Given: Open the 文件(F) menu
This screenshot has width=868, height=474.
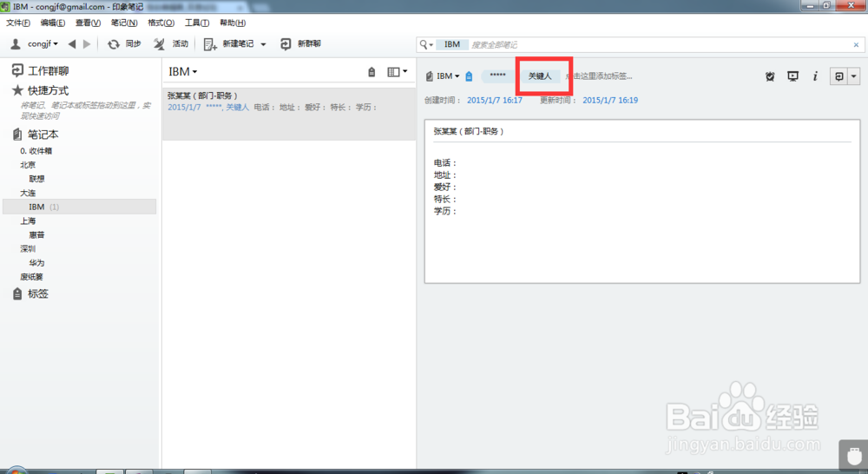Looking at the screenshot, I should tap(18, 23).
